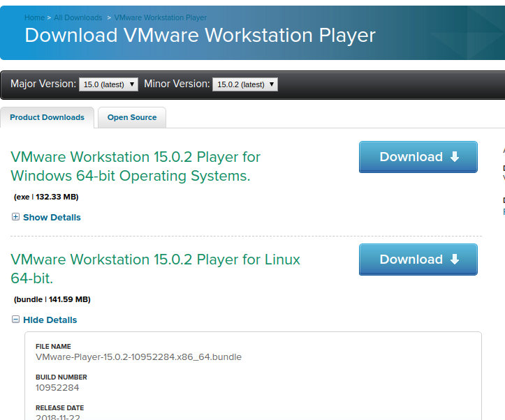
Task: Click the Minor Version label
Action: point(177,84)
